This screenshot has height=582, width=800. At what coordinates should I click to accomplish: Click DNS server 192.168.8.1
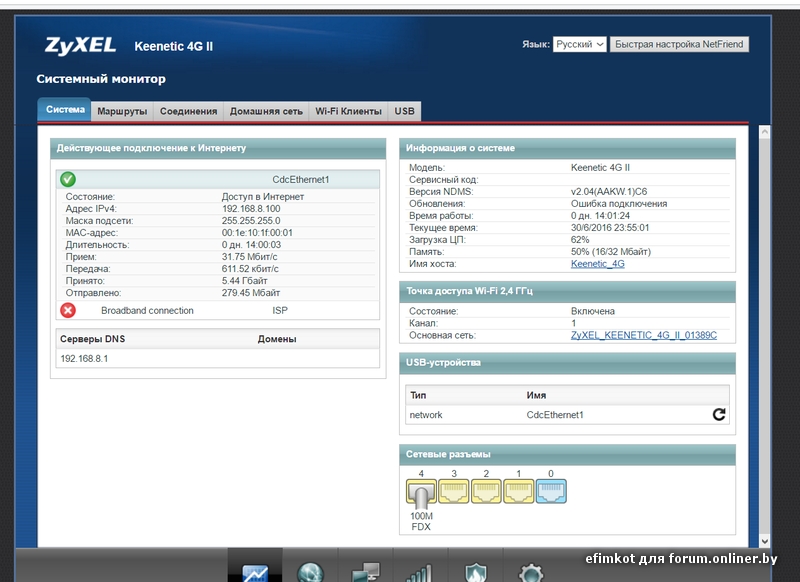tap(84, 359)
